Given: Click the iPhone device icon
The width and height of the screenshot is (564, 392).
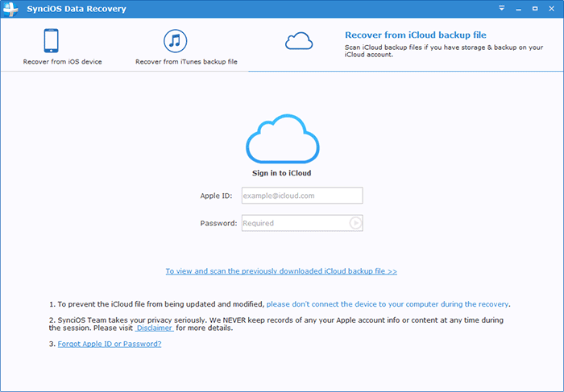Looking at the screenshot, I should tap(51, 40).
